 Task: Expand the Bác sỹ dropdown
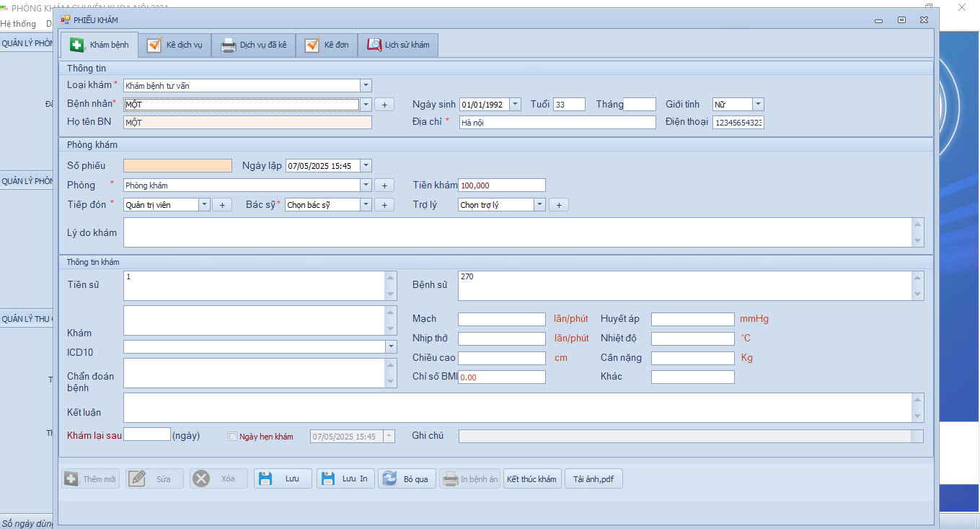pos(366,205)
